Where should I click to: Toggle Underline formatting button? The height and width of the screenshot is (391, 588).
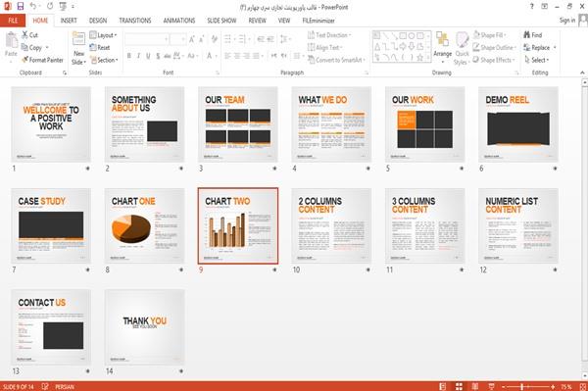click(148, 56)
